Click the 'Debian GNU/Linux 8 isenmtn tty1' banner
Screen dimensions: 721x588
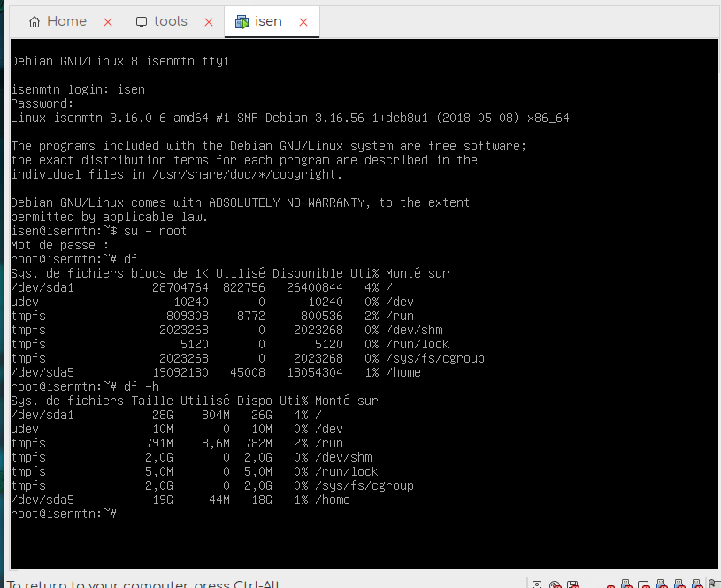click(x=120, y=61)
